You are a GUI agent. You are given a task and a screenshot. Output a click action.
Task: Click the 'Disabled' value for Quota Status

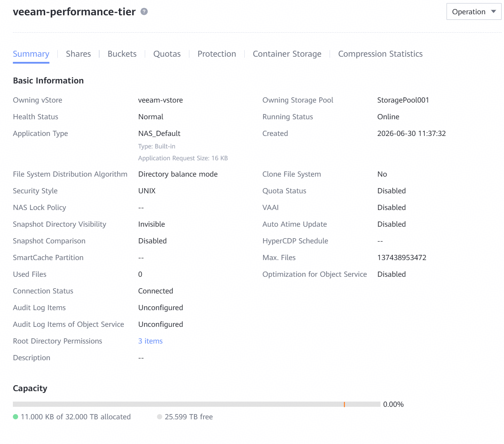pyautogui.click(x=392, y=191)
